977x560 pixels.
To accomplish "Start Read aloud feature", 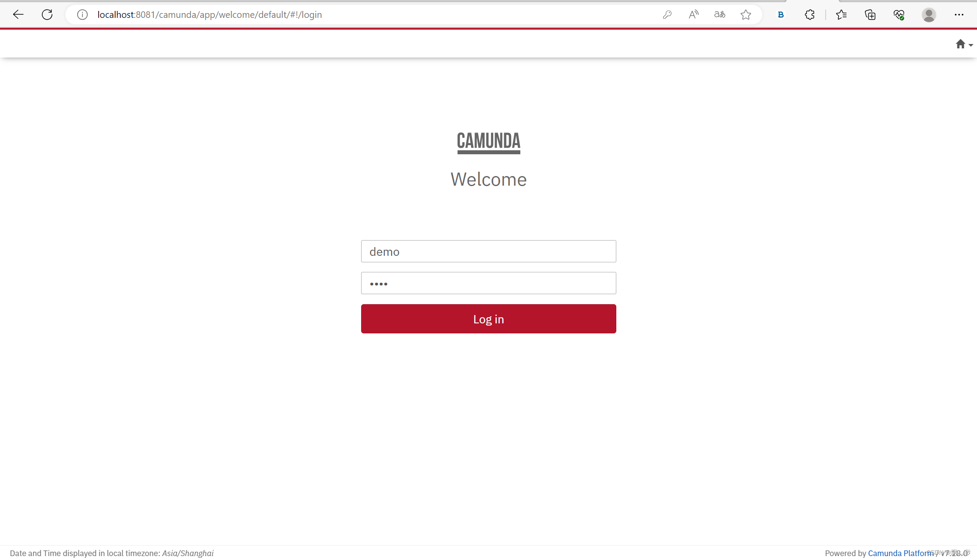I will (693, 14).
